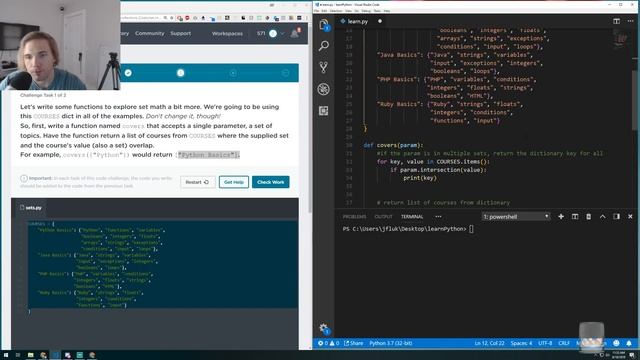Open the last step in challenge progress bar
Viewport: 640px width, 360px height.
point(285,73)
